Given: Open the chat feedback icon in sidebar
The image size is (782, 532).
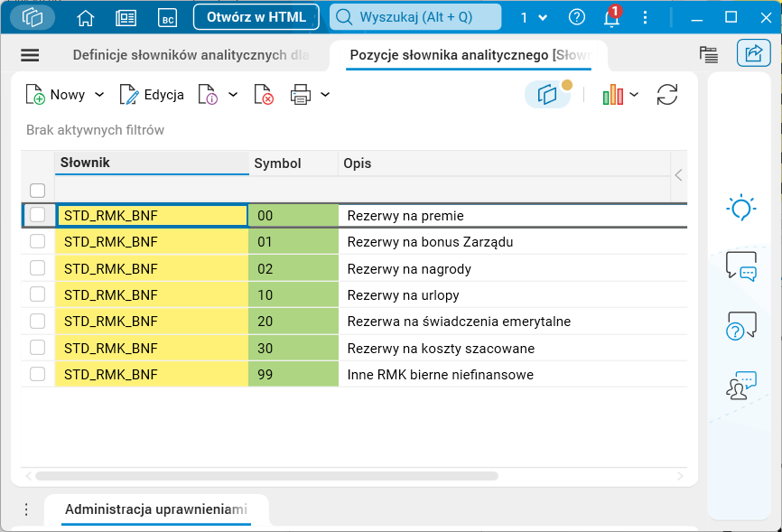Looking at the screenshot, I should tap(740, 266).
